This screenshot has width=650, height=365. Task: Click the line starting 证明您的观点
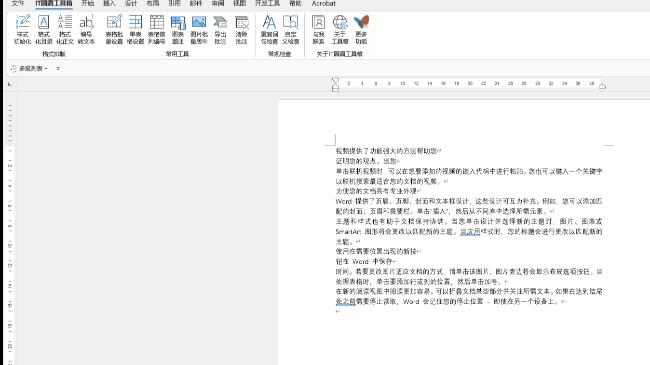(368, 161)
